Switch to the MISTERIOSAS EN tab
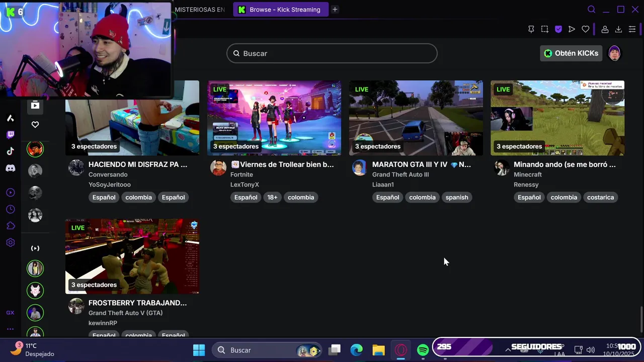Screen dimensions: 644x362 click(x=199, y=10)
